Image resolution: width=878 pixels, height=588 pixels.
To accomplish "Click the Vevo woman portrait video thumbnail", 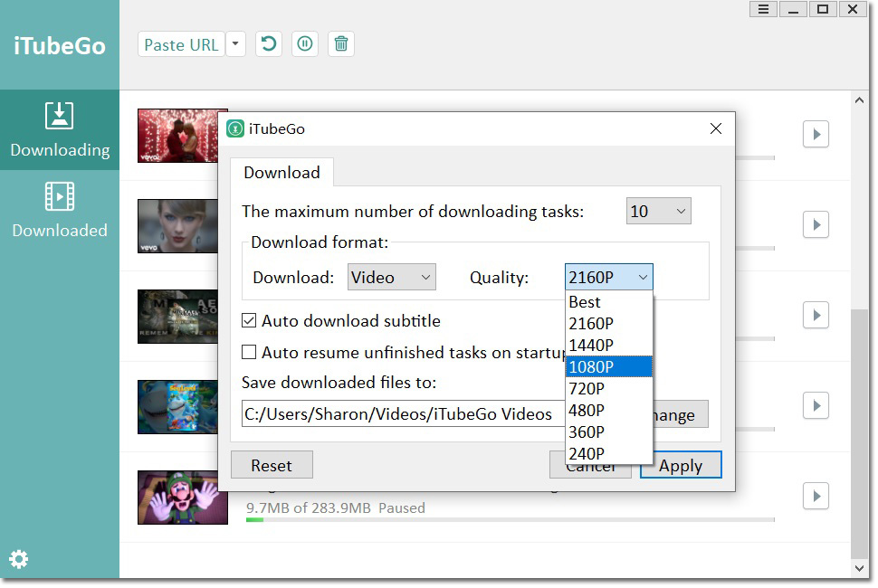I will [x=178, y=226].
